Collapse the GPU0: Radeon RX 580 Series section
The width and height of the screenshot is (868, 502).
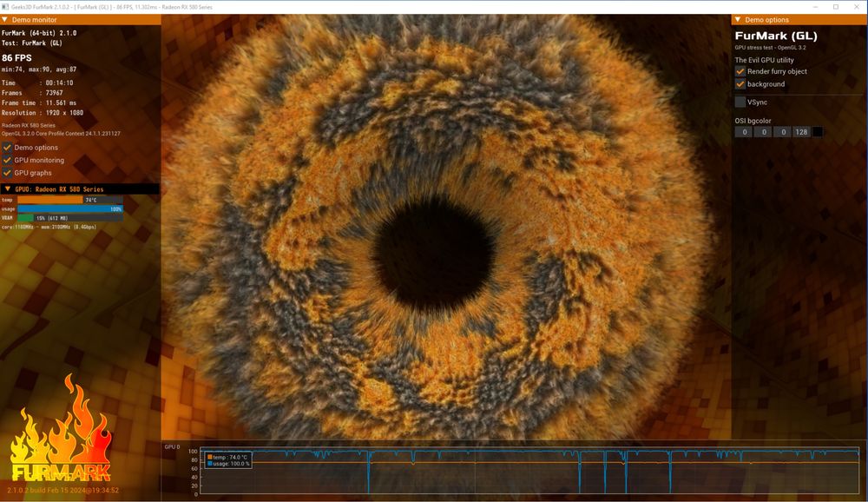(8, 189)
